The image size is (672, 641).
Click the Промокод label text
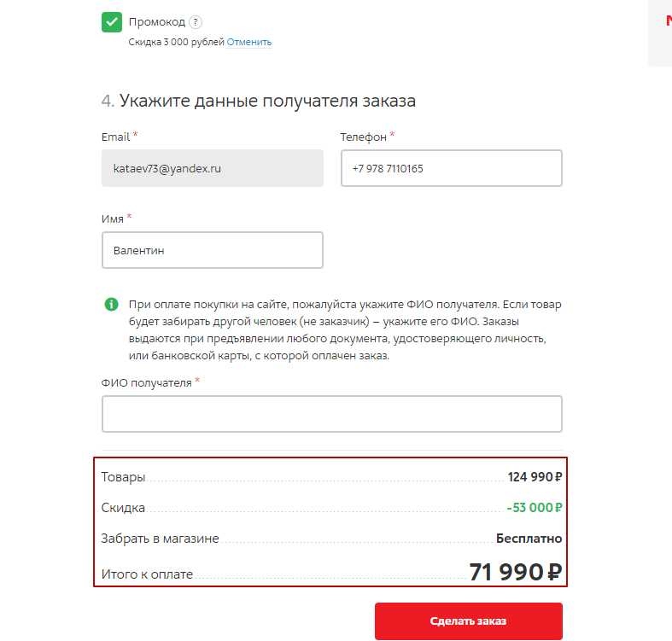coord(157,22)
